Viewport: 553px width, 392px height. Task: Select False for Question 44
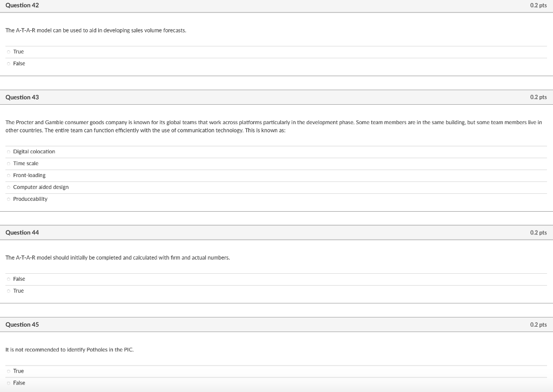coord(9,279)
